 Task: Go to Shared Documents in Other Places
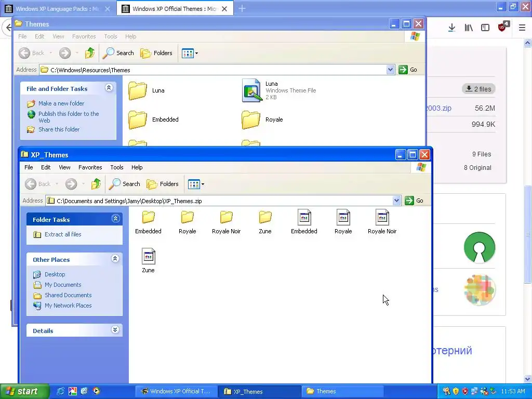coord(62,295)
